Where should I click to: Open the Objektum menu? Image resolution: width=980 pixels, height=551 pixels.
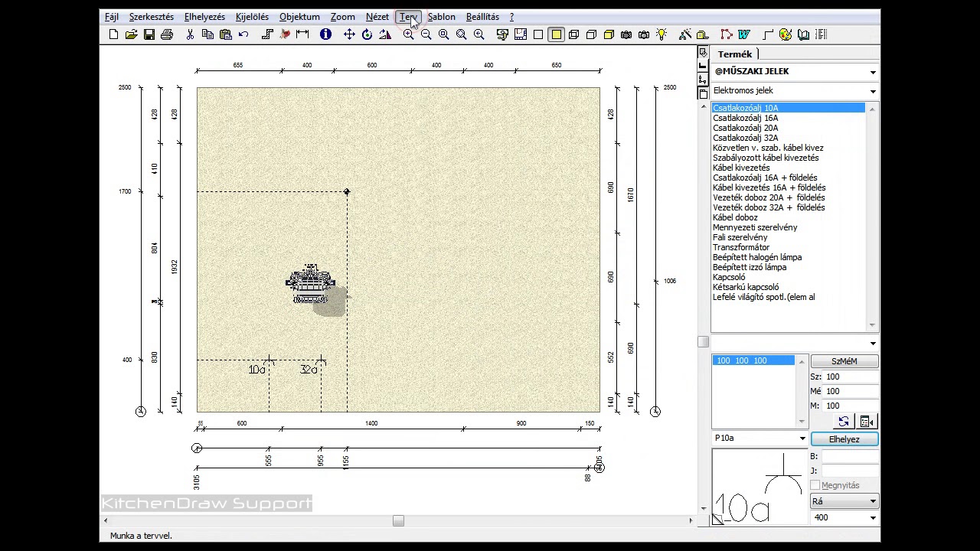click(299, 17)
